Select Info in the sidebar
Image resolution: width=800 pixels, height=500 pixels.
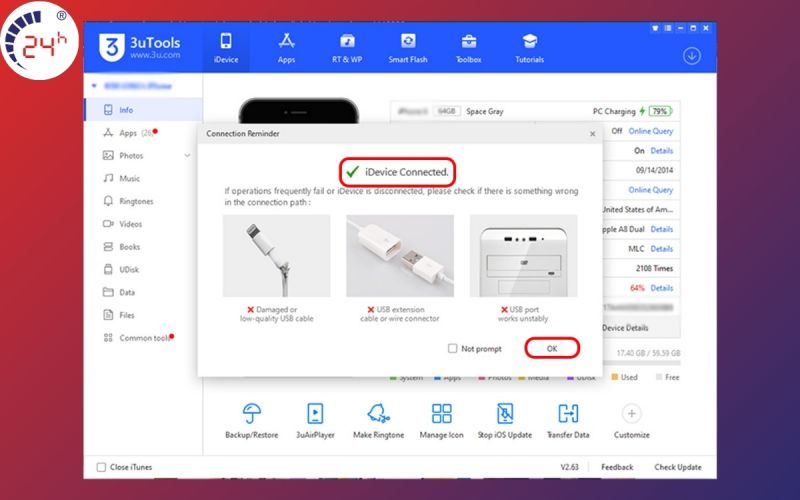click(143, 110)
